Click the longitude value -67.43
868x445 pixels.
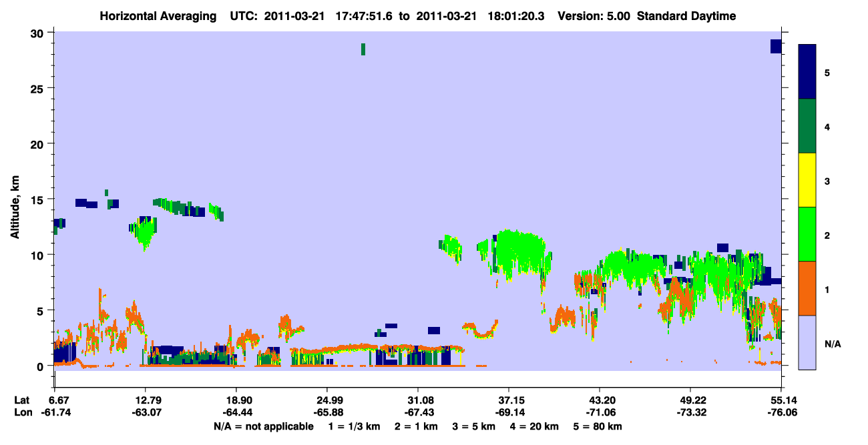pos(418,412)
